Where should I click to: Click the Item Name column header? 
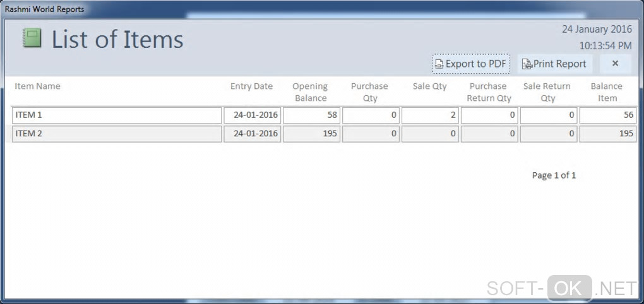pyautogui.click(x=37, y=86)
